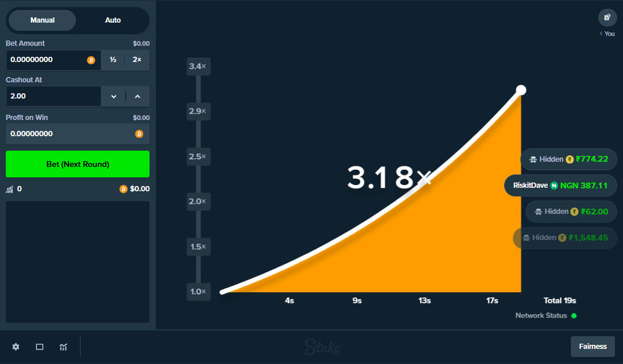623x364 pixels.
Task: Open the game settings gear icon
Action: [x=16, y=346]
